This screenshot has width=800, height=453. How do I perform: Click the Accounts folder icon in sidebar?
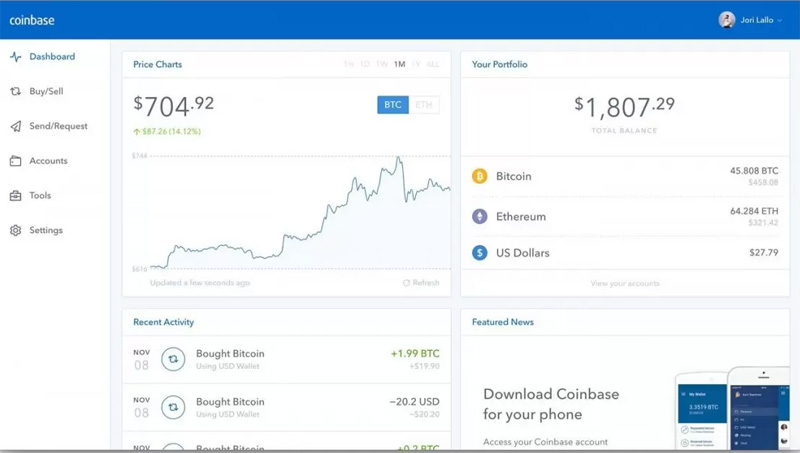(16, 161)
